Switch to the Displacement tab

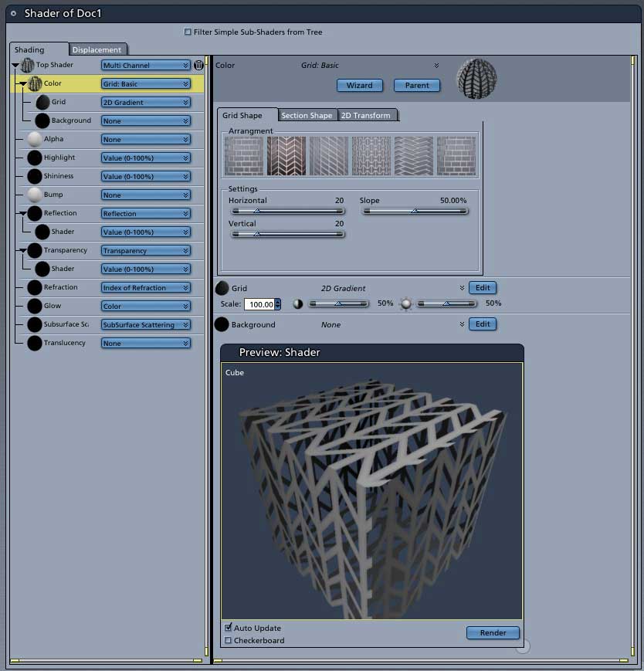coord(97,49)
